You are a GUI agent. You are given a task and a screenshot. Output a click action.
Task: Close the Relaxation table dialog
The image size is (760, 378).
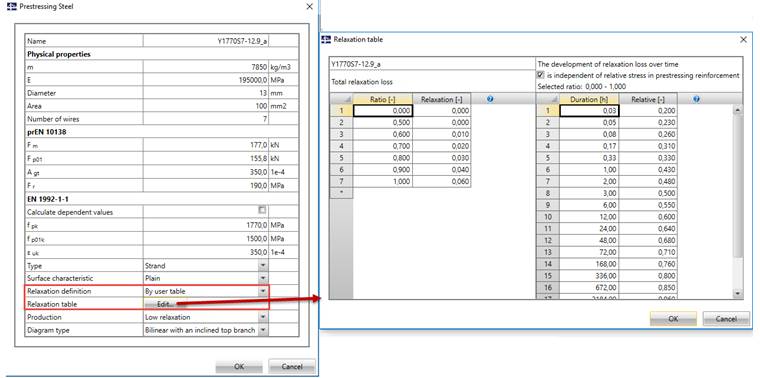click(743, 40)
